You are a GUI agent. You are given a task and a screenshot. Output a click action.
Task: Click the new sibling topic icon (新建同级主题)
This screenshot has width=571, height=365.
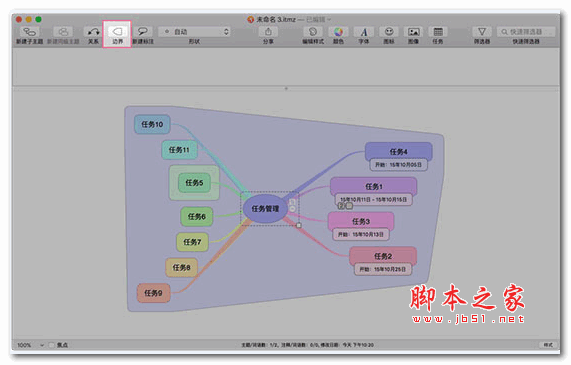coord(63,32)
